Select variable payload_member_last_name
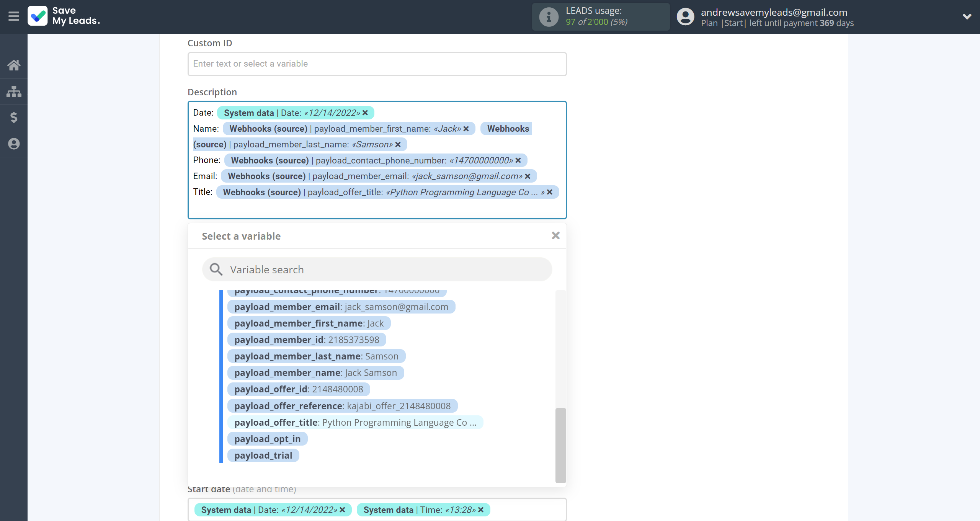The image size is (980, 521). tap(316, 356)
